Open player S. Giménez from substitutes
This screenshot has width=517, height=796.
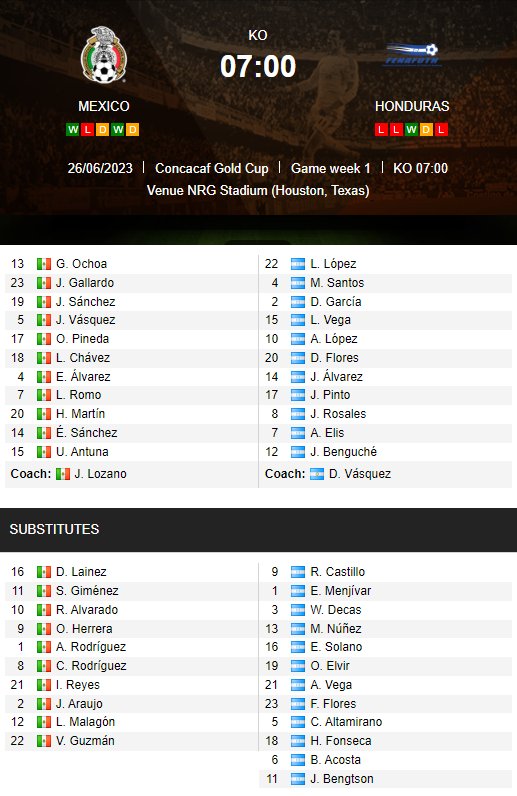pyautogui.click(x=87, y=591)
